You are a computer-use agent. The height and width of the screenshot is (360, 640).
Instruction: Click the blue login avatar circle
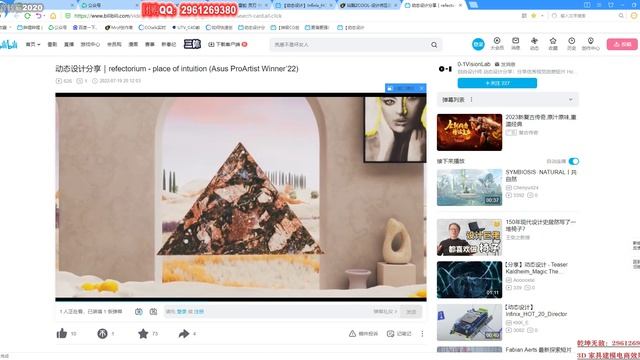(478, 44)
